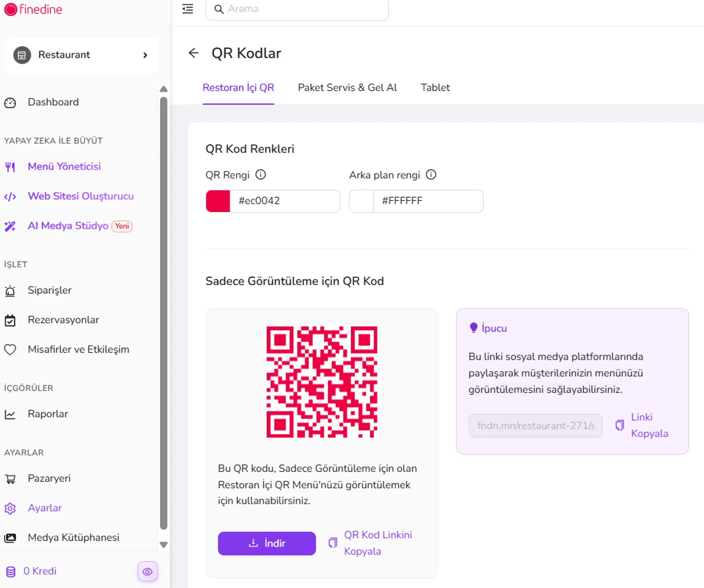Open Siparişler bell icon

click(x=10, y=291)
